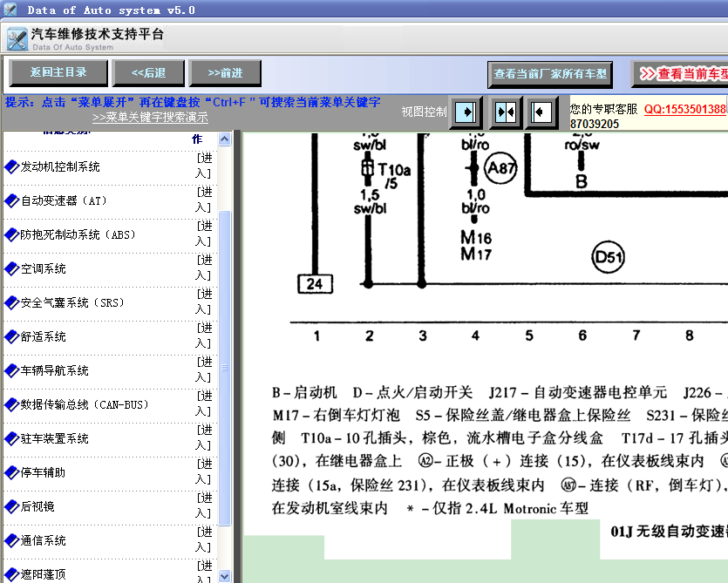728x583 pixels.
Task: Click the book icon beside 驻车装置系统
Action: click(11, 438)
